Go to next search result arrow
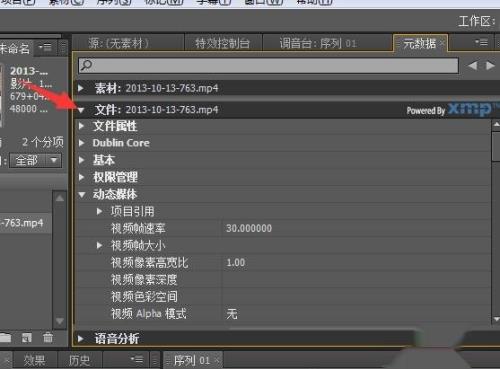The image size is (500, 369). (490, 66)
